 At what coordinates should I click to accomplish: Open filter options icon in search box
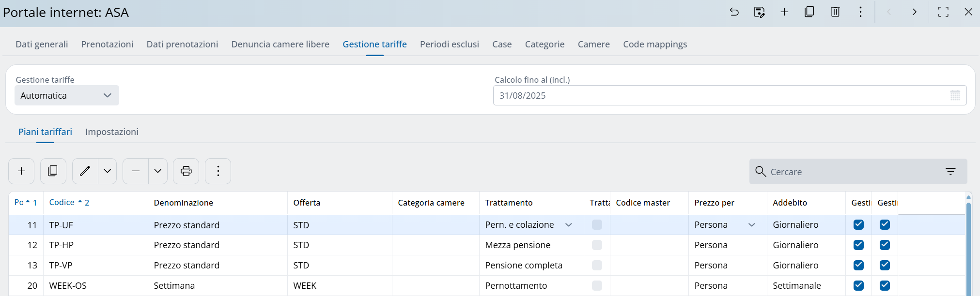click(x=950, y=172)
